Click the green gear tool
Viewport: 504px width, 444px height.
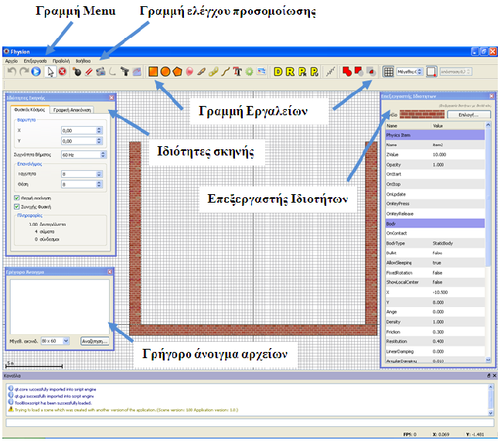[x=250, y=71]
